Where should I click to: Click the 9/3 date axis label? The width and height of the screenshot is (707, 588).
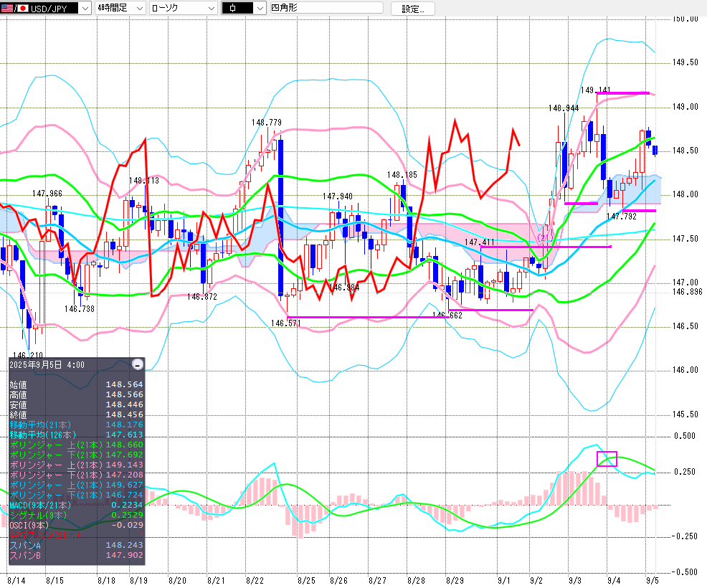click(x=575, y=580)
